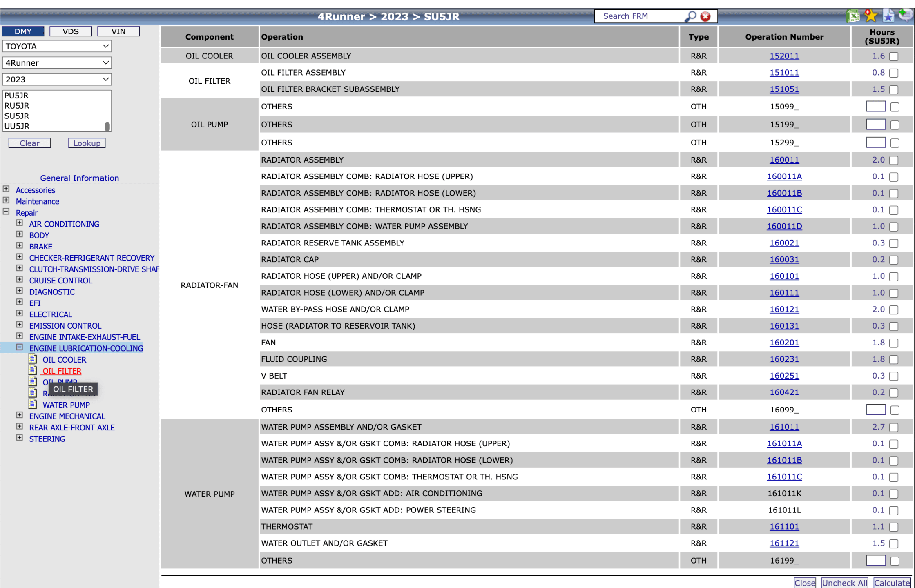The height and width of the screenshot is (588, 915).
Task: Switch to the VDS tab
Action: coord(71,31)
